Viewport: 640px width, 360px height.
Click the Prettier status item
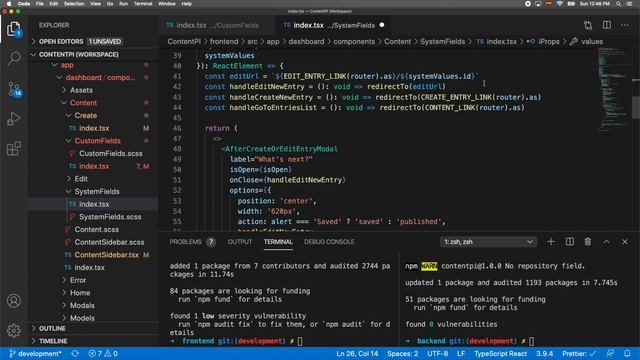579,353
